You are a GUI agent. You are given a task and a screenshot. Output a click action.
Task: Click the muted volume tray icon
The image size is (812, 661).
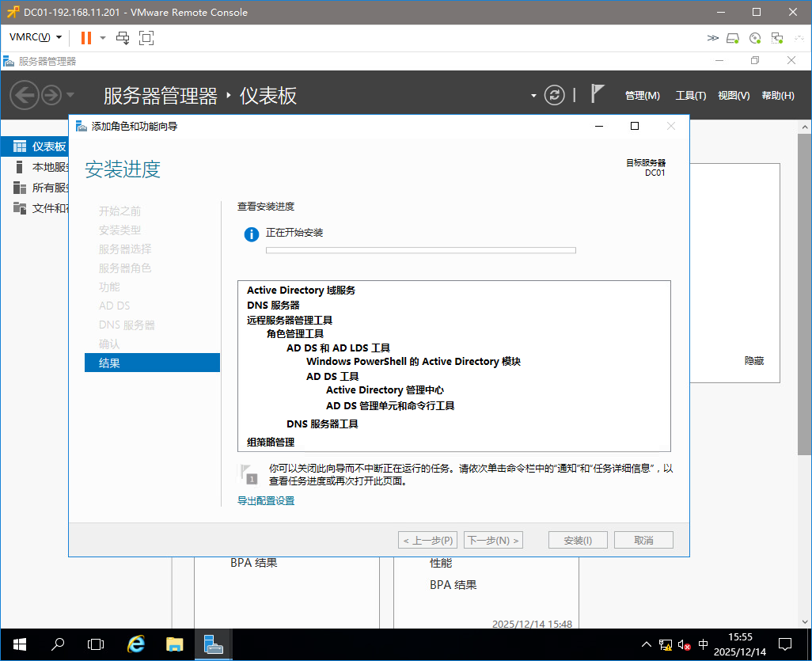point(684,645)
